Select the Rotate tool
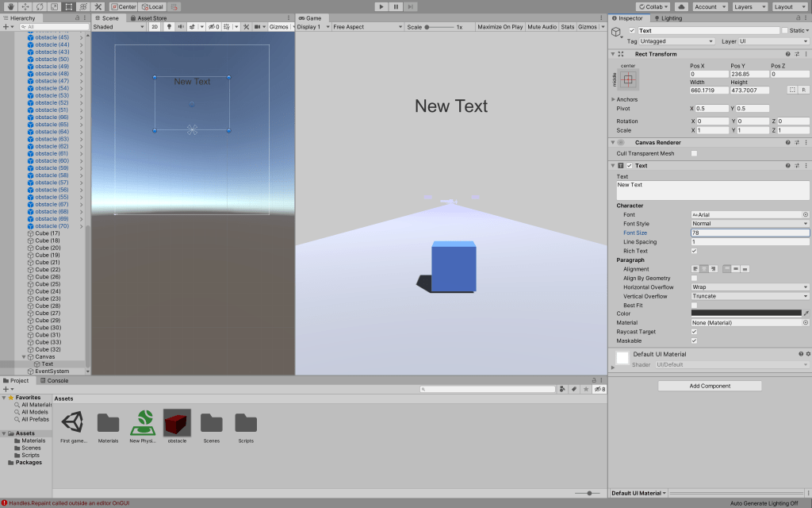The image size is (812, 508). 39,6
